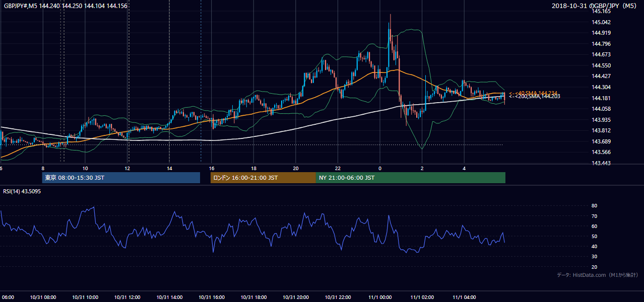The image size is (644, 302).
Task: Click the 145.165 price axis label
Action: (x=601, y=11)
